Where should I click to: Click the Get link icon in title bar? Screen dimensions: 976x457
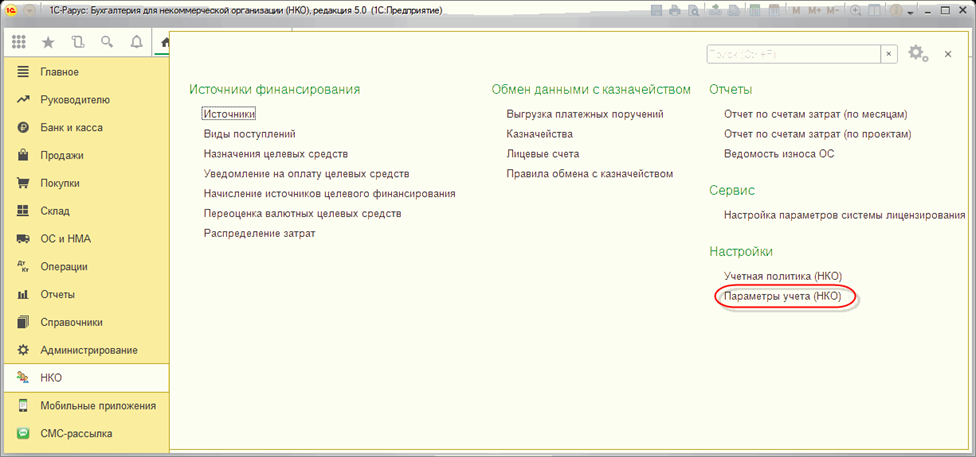(x=715, y=11)
